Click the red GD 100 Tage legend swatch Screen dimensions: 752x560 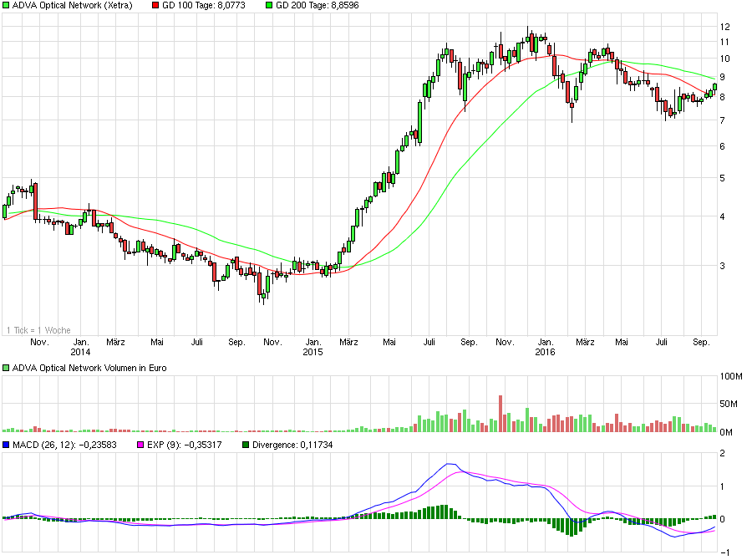point(155,5)
